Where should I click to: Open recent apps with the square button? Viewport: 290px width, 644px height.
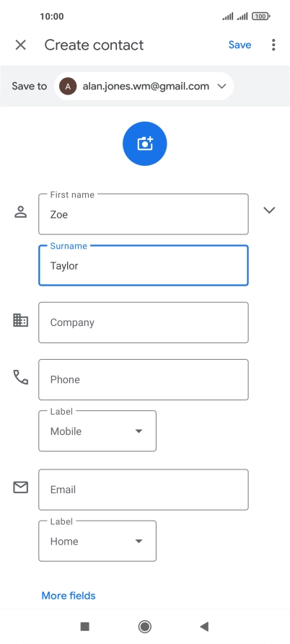click(x=84, y=627)
